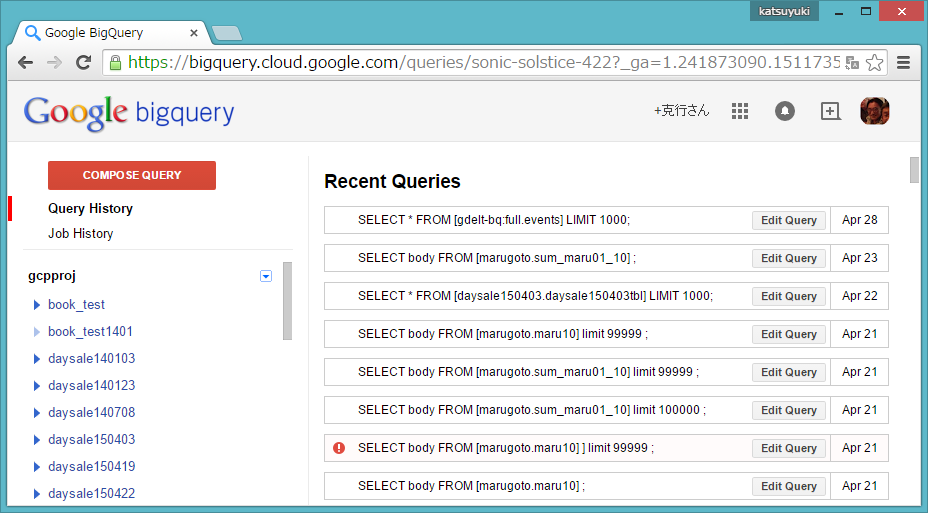928x513 pixels.
Task: Click the Apr 22 date cell
Action: [x=859, y=296]
